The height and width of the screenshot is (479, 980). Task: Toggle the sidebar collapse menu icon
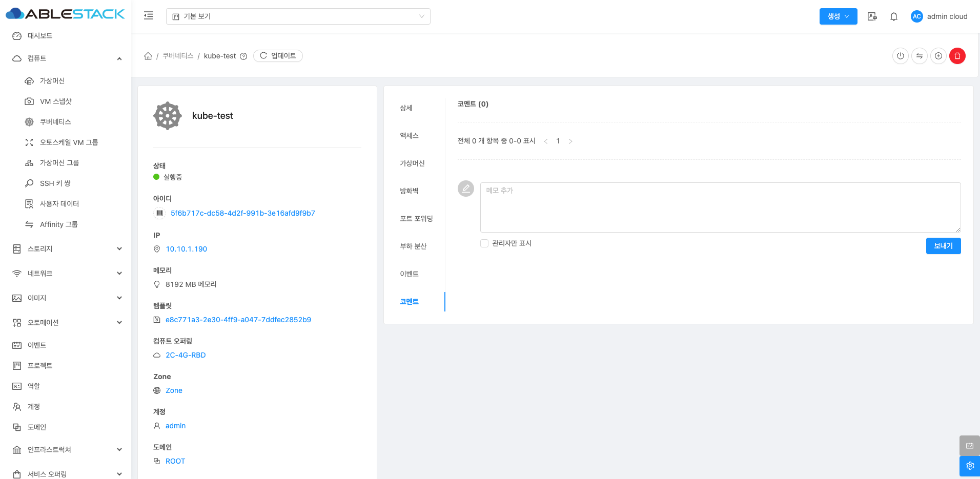point(149,16)
